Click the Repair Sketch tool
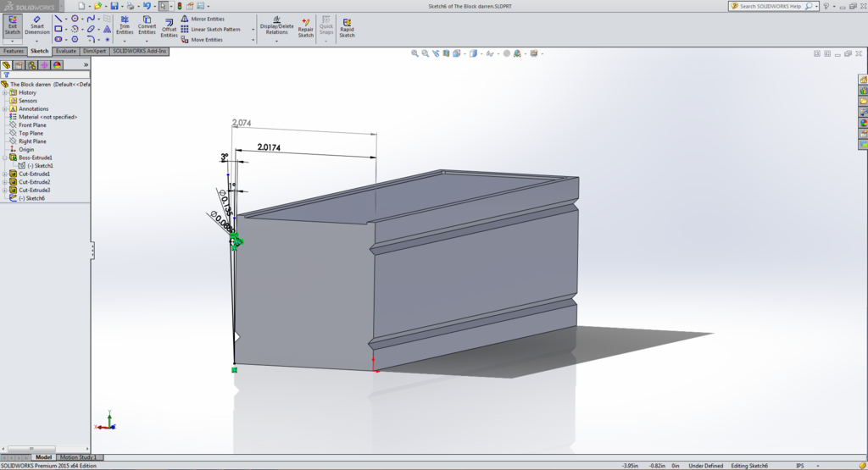Image resolution: width=868 pixels, height=470 pixels. 305,28
